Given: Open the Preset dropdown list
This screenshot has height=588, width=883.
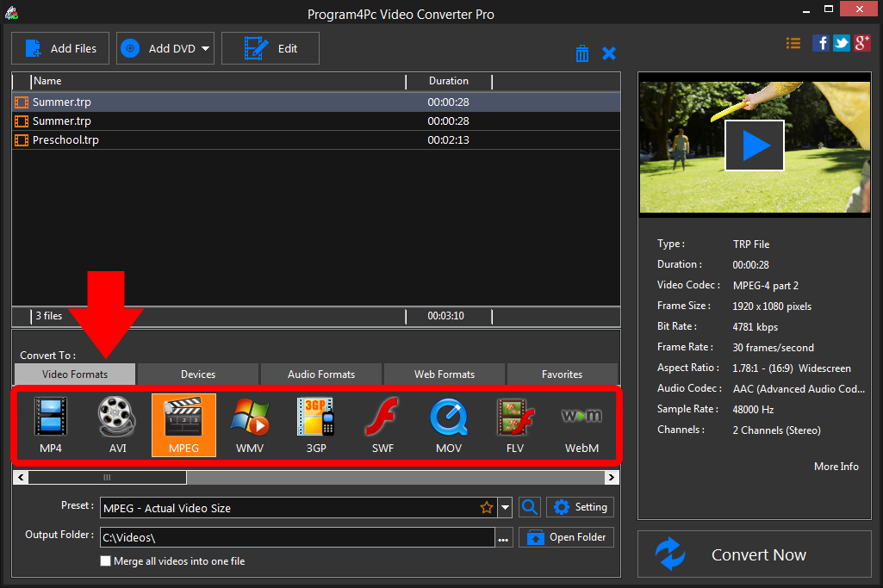Looking at the screenshot, I should (505, 507).
